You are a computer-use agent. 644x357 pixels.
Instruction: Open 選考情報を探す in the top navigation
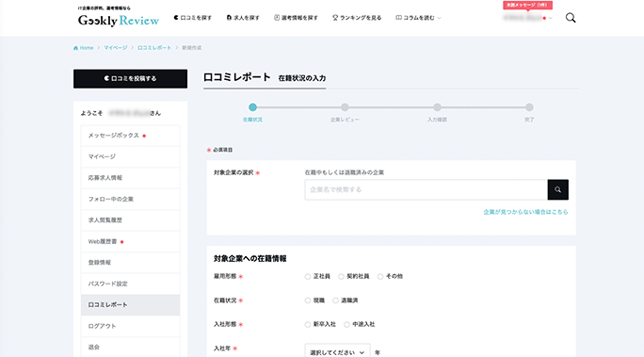[297, 18]
